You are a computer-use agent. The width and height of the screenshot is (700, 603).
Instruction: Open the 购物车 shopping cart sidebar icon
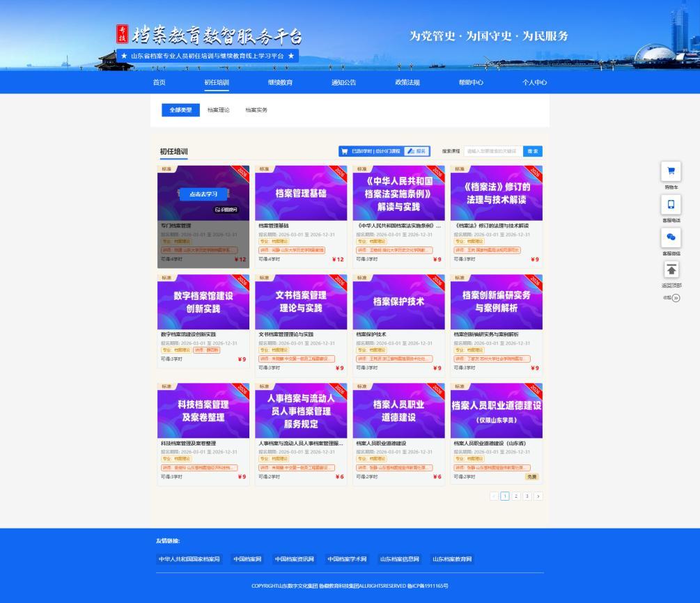[671, 171]
